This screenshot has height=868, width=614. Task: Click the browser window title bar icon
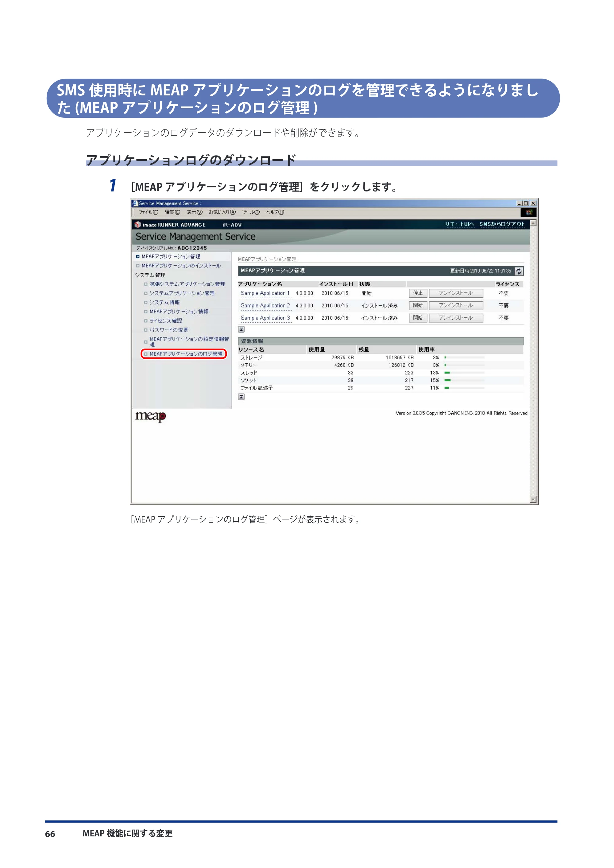135,203
